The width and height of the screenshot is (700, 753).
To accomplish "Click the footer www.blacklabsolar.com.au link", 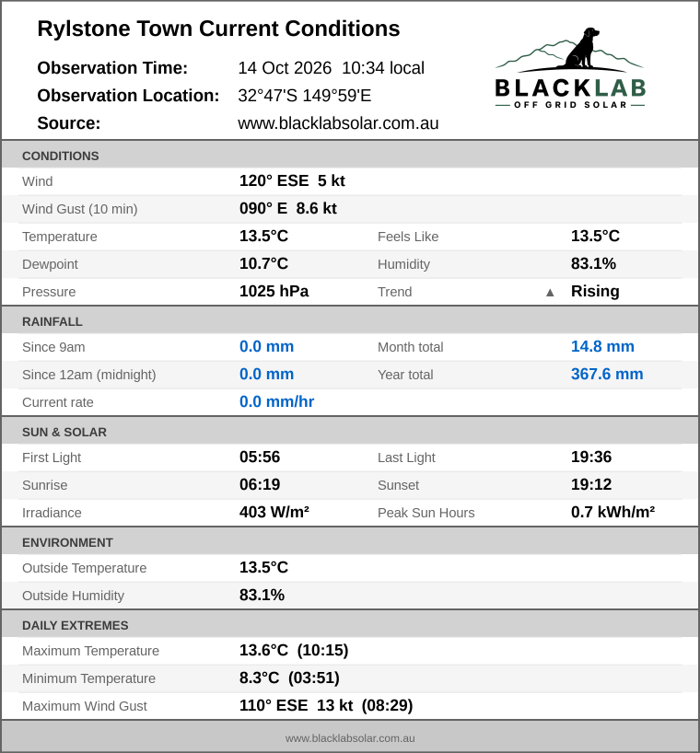I will coord(350,738).
